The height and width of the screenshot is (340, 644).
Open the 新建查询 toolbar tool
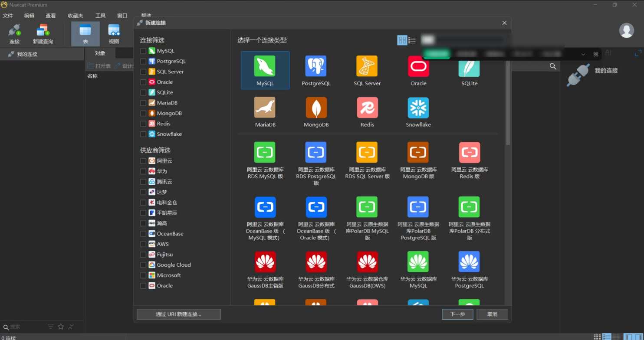[43, 34]
